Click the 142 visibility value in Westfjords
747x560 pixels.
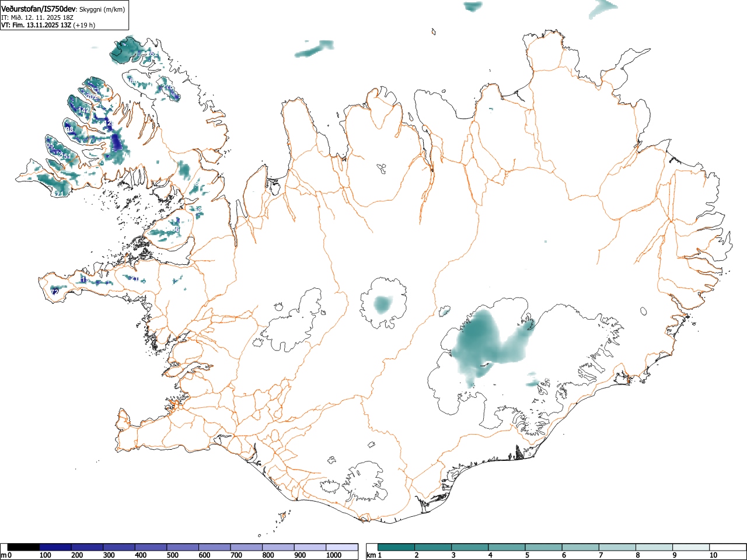pyautogui.click(x=83, y=110)
